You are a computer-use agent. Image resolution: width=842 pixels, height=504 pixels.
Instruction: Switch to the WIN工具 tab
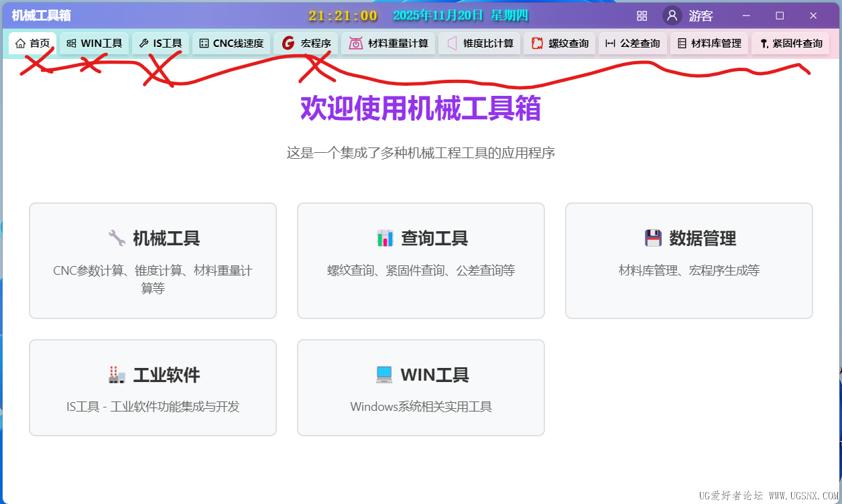[93, 43]
